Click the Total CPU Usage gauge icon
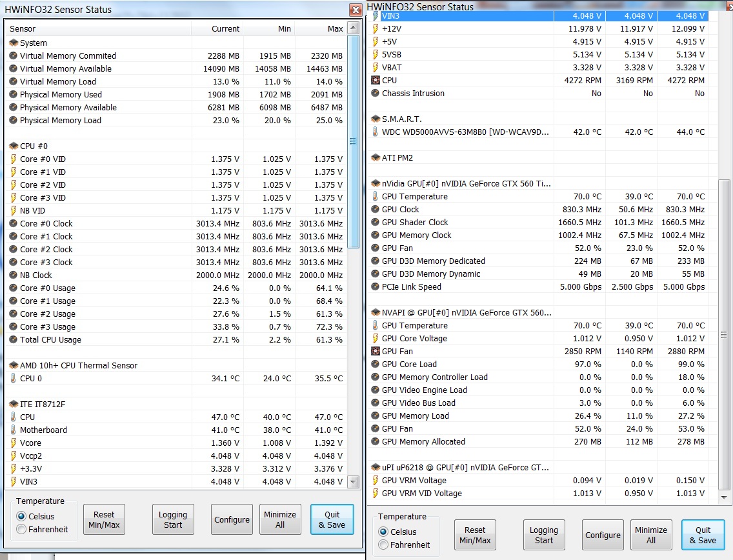Screen dimensions: 733x560 tap(13, 340)
